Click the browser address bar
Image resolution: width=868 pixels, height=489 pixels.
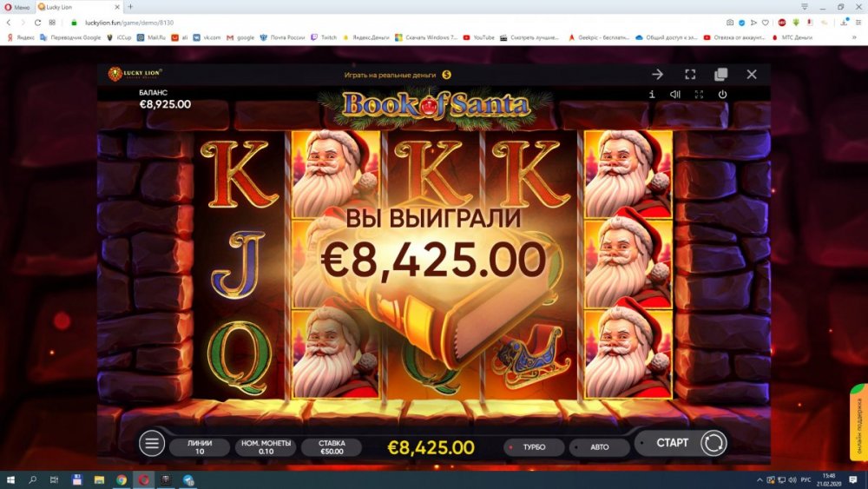[387, 23]
